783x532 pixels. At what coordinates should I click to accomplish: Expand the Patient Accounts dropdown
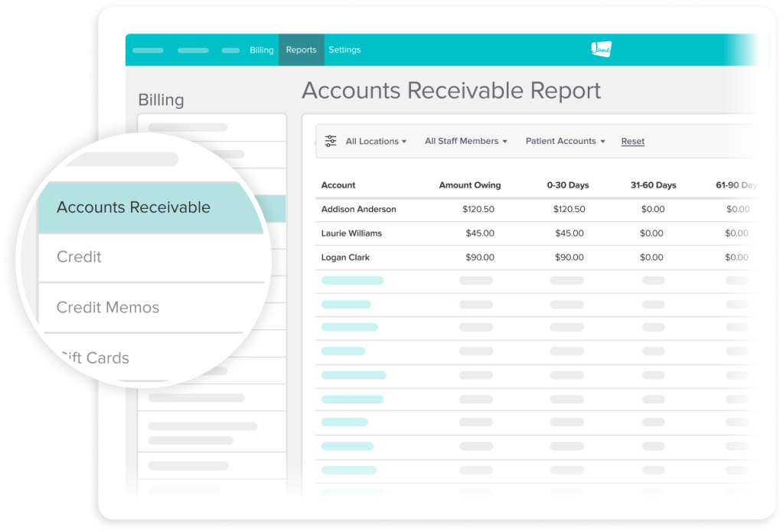tap(564, 141)
